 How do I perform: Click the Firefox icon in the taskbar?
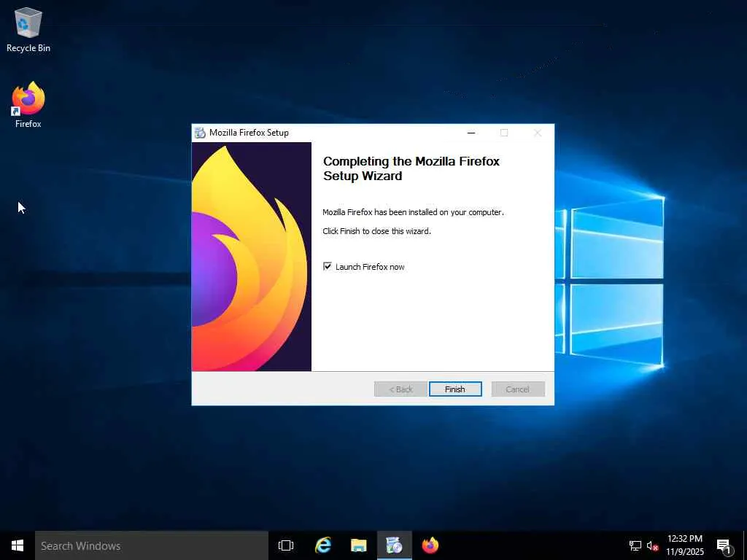430,545
